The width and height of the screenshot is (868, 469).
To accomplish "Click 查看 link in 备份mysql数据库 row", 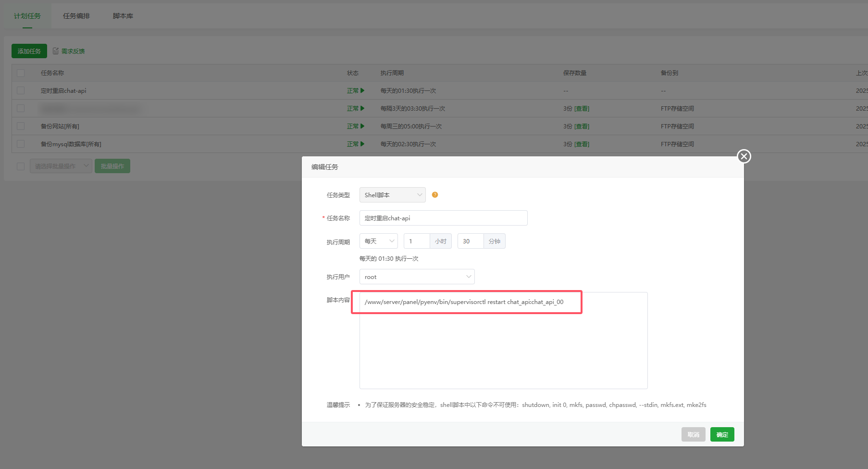I will (582, 144).
